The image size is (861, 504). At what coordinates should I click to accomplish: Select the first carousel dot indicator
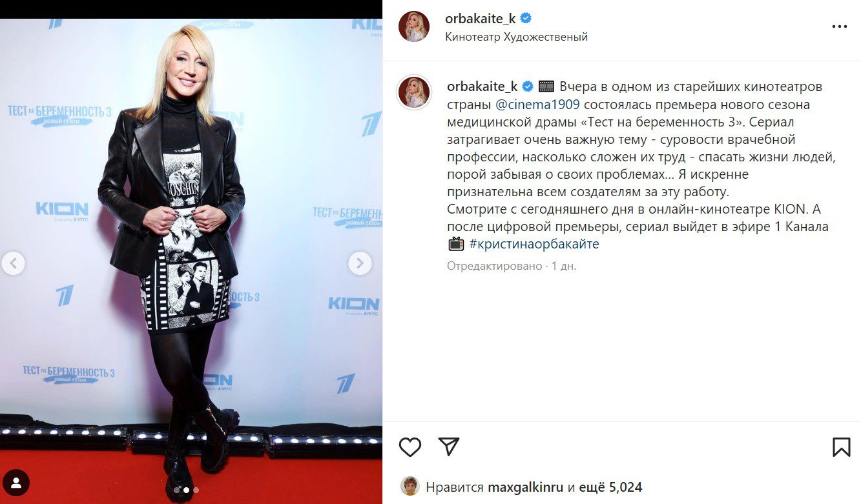(177, 490)
